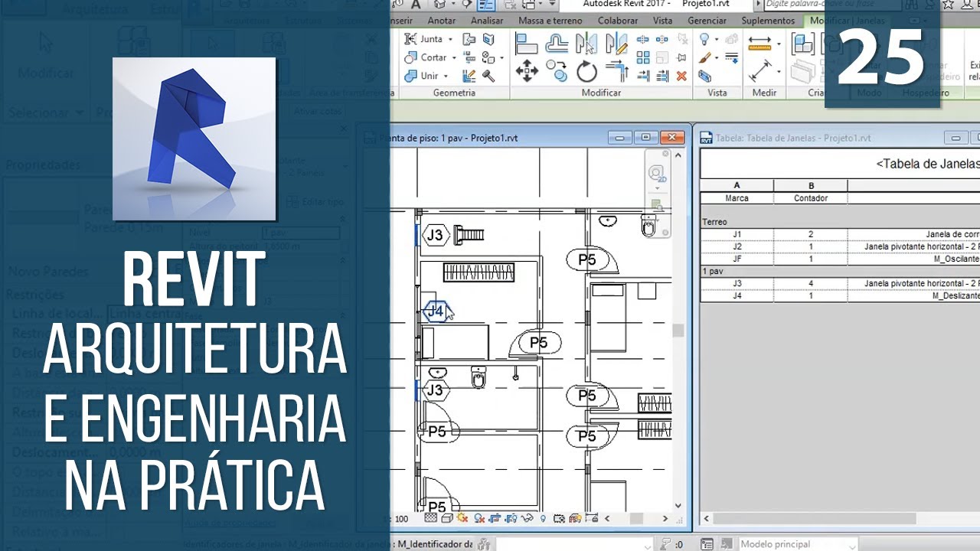Open the Gerenciar ribbon tab
980x551 pixels.
(707, 21)
